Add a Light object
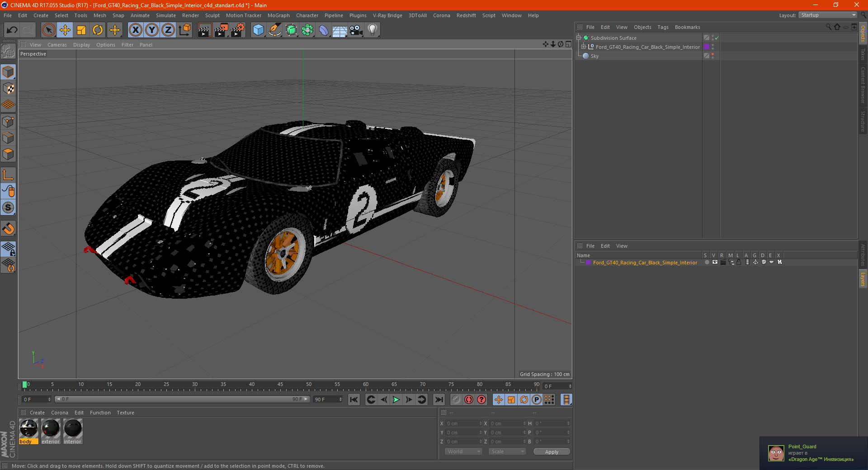The width and height of the screenshot is (868, 470). [373, 30]
